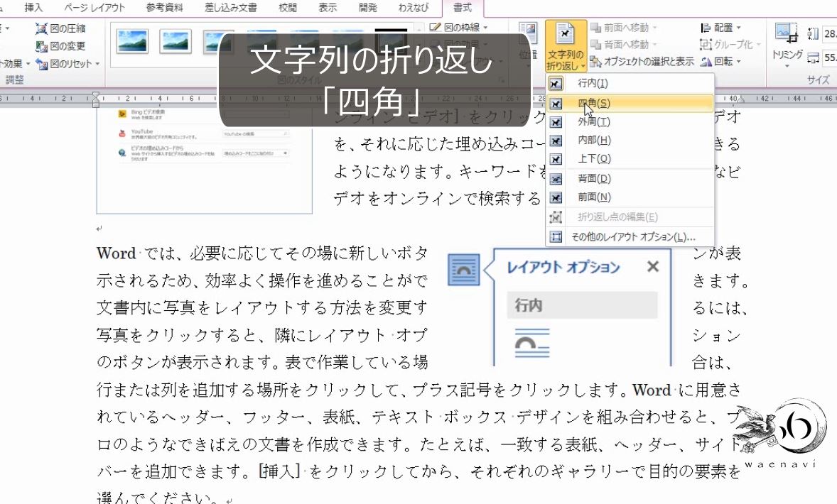Open the 開発 tab
The width and height of the screenshot is (837, 504).
pyautogui.click(x=367, y=8)
